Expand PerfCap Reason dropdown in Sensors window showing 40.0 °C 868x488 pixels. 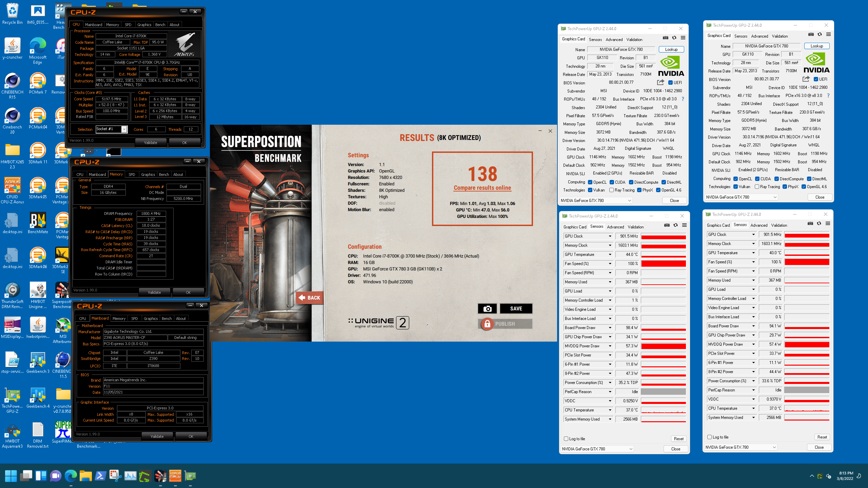pyautogui.click(x=753, y=390)
